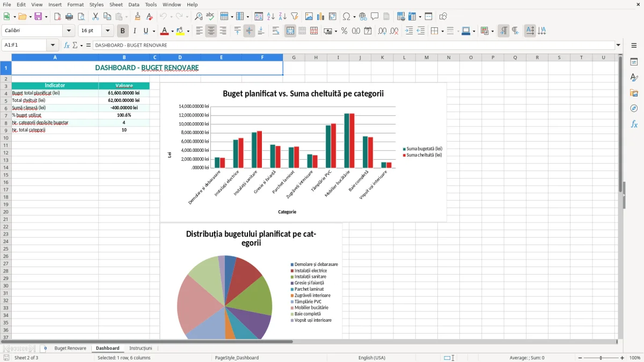Viewport: 644px width, 362px height.
Task: Click the Sort Ascending icon
Action: (271, 17)
